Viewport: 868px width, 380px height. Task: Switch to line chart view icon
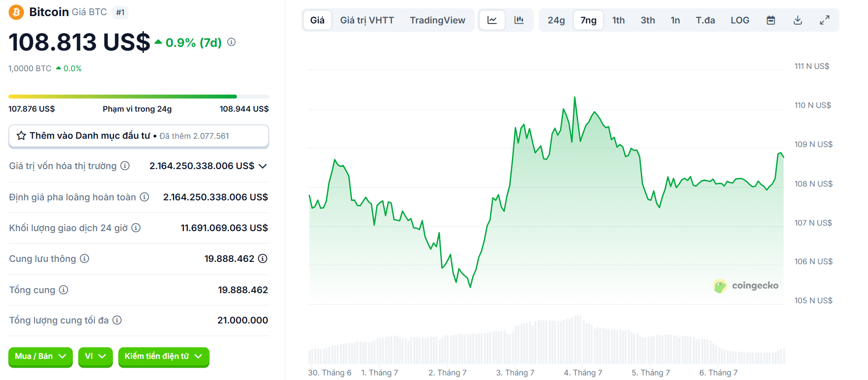point(492,20)
